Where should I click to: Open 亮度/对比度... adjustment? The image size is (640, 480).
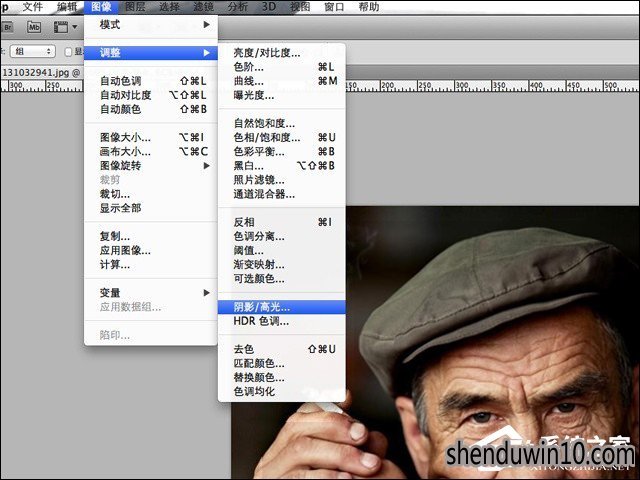pyautogui.click(x=282, y=53)
